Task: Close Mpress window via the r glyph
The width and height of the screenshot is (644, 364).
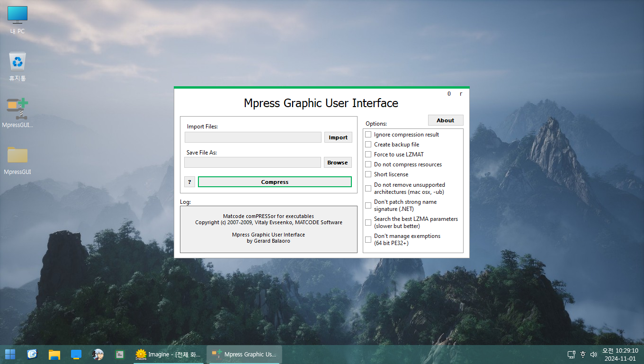Action: 461,94
